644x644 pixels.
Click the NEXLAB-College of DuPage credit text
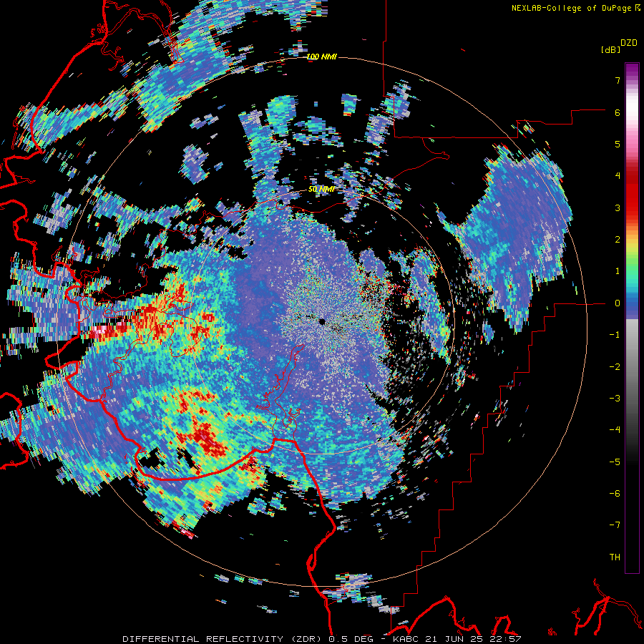pyautogui.click(x=572, y=8)
